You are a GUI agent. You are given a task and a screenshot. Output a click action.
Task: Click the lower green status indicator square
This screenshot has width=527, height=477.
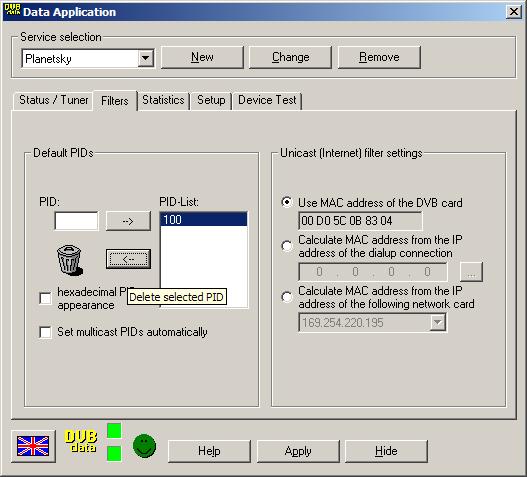(114, 453)
